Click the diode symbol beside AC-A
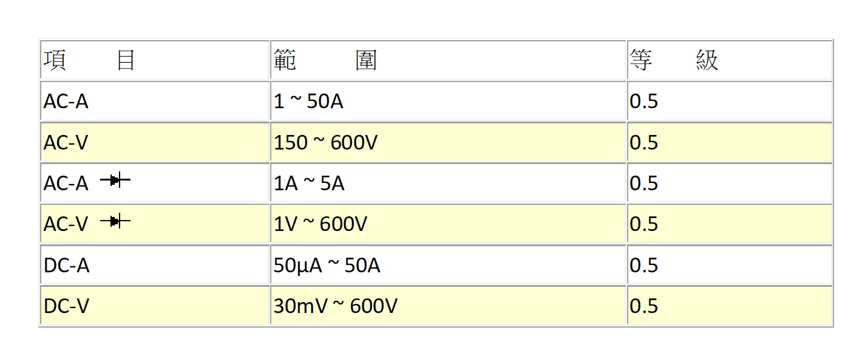 115,180
